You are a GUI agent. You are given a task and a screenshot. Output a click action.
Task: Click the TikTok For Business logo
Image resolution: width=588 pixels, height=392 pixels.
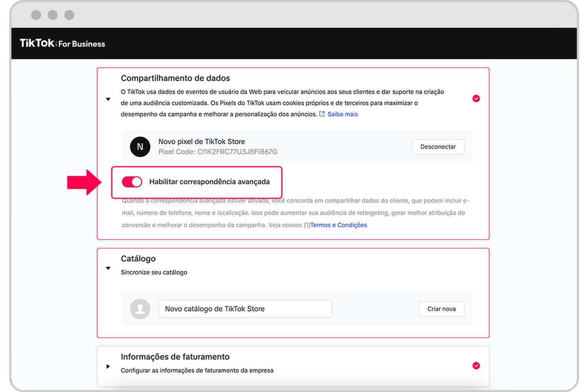tap(62, 44)
